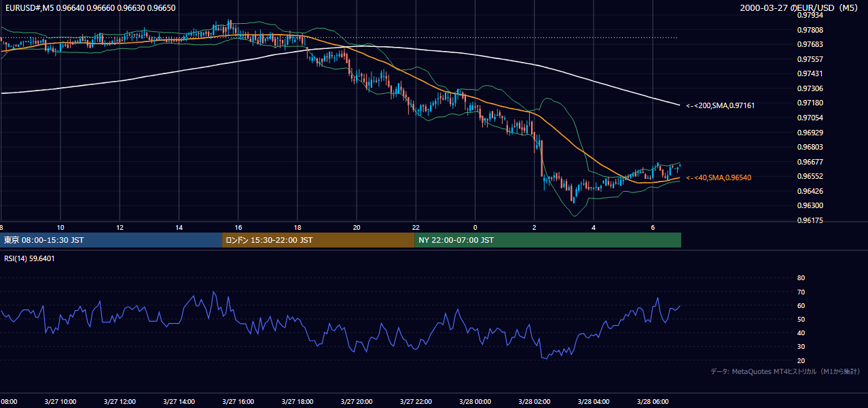
Task: Select the 東京 08:00-15:30 JST session bar
Action: tap(111, 240)
